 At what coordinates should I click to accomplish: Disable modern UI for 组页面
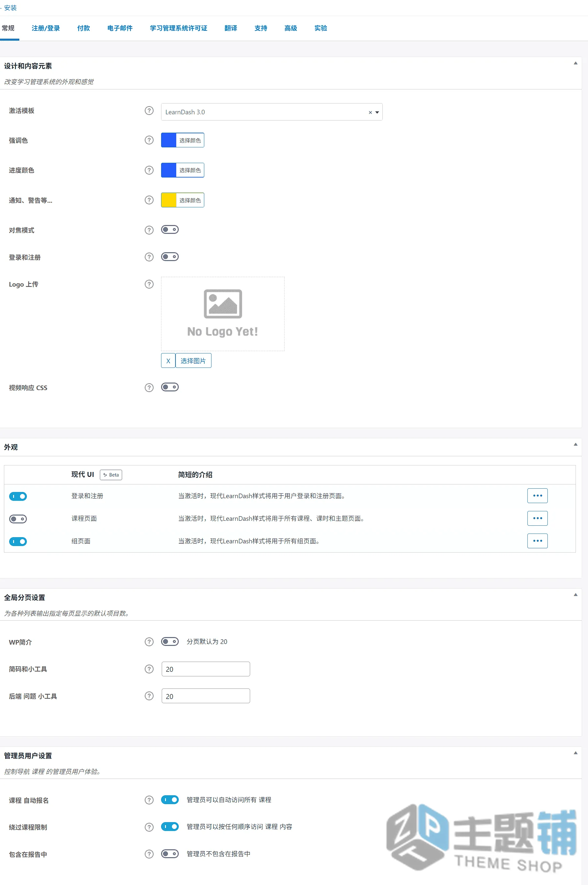click(x=18, y=541)
